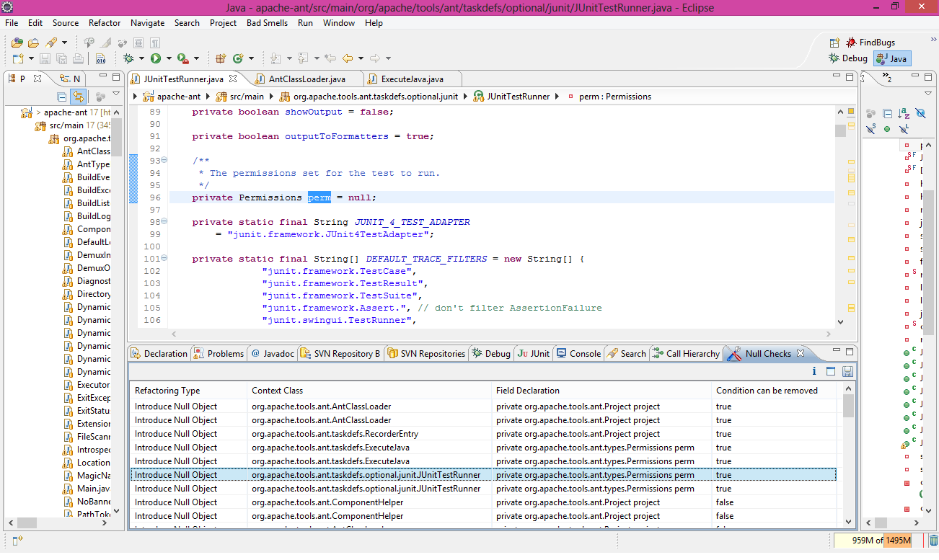Click the New wizard toolbar icon
Viewport: 939px width, 560px height.
(x=18, y=58)
